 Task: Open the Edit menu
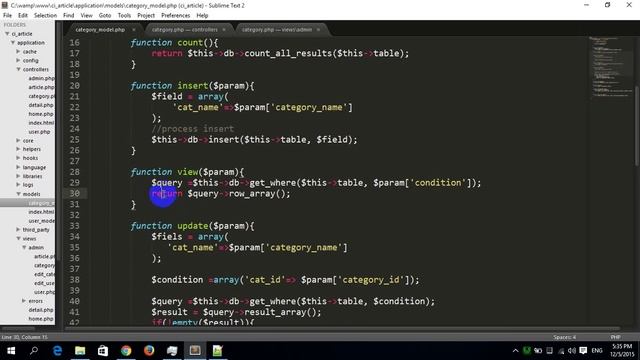point(23,16)
